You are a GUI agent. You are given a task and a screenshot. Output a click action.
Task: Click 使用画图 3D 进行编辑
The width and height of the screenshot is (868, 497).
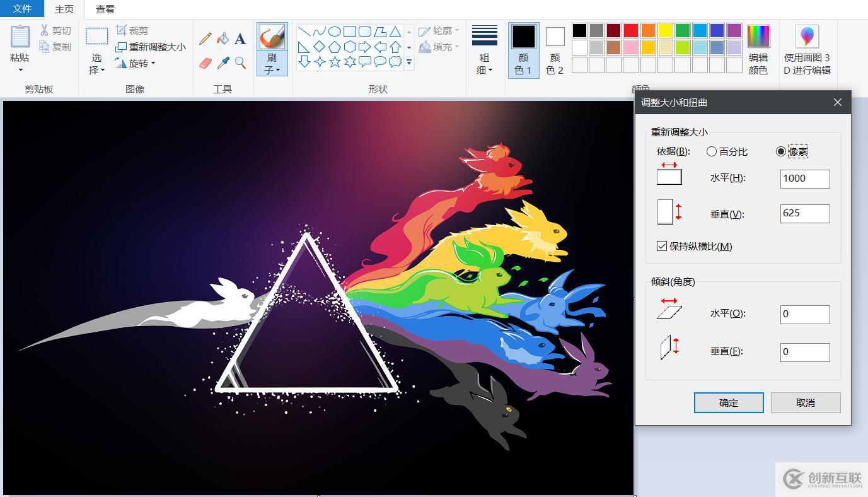click(x=807, y=50)
